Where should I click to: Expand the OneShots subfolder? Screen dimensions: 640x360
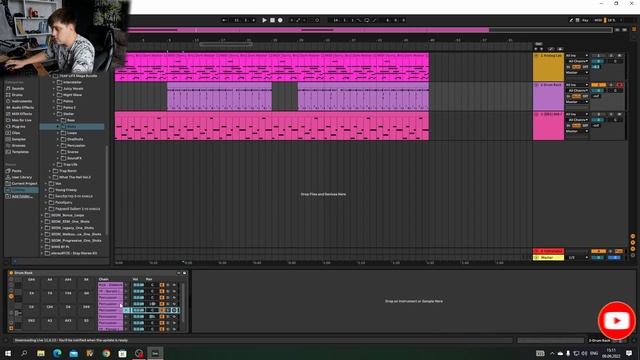58,139
